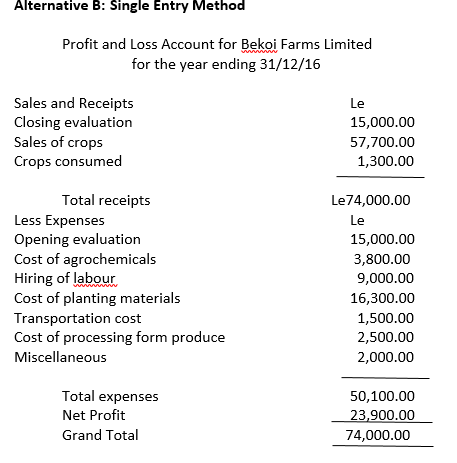
Task: Click the Cost of planting materials line
Action: 97,298
